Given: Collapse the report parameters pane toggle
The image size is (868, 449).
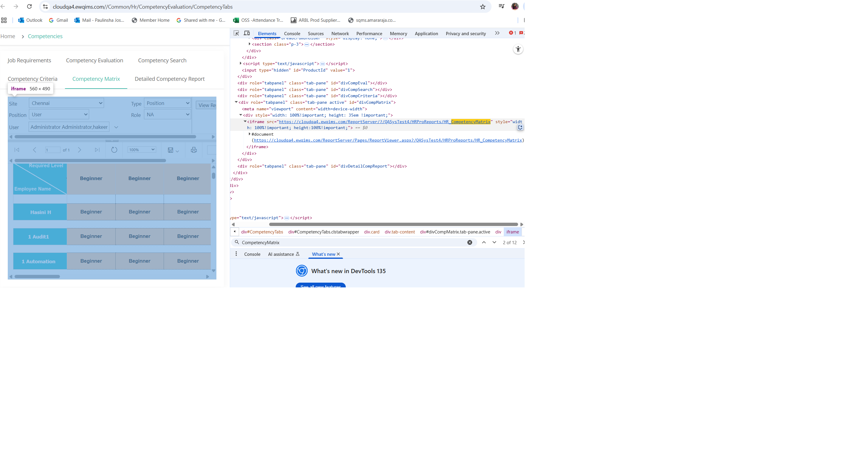Looking at the screenshot, I should point(112,140).
